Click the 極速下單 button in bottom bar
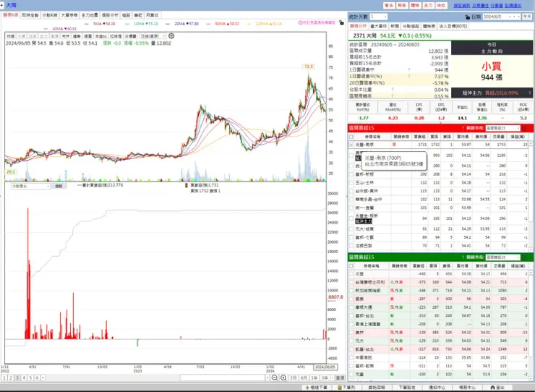This screenshot has width=535, height=392. (316, 388)
